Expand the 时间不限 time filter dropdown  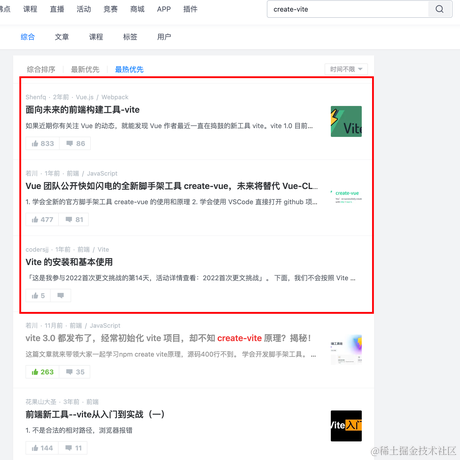(346, 69)
